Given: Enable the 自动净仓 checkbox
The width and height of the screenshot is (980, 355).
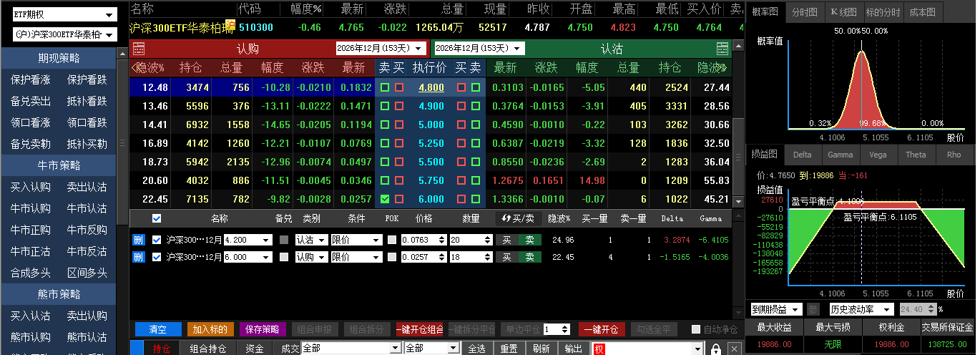Looking at the screenshot, I should click(696, 329).
